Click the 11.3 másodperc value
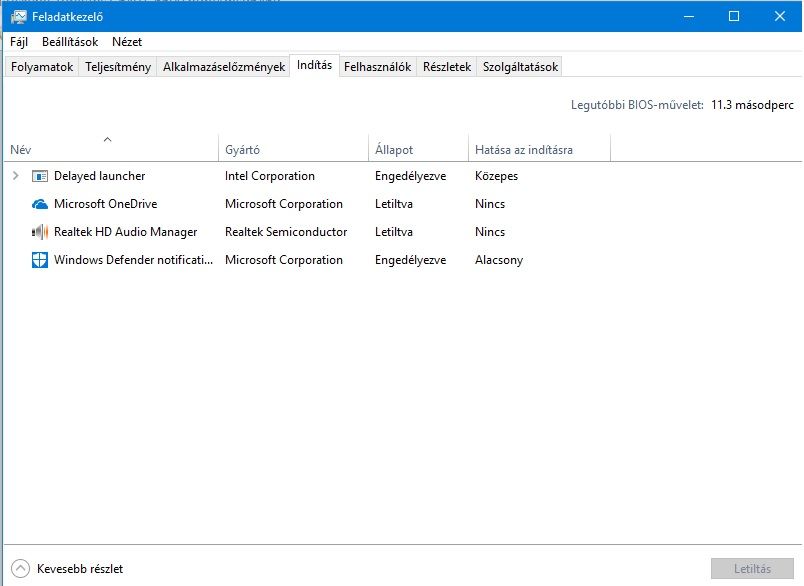The height and width of the screenshot is (586, 804). coord(752,105)
